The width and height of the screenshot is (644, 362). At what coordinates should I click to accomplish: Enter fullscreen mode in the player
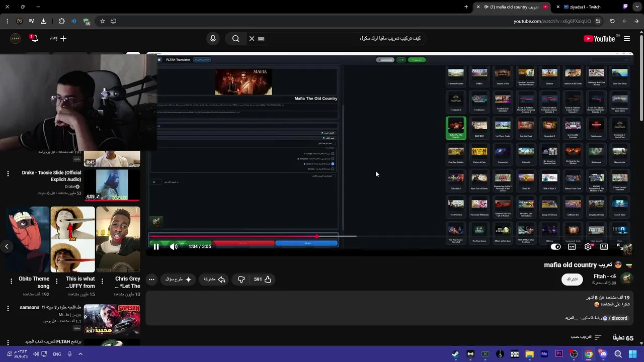point(620,247)
